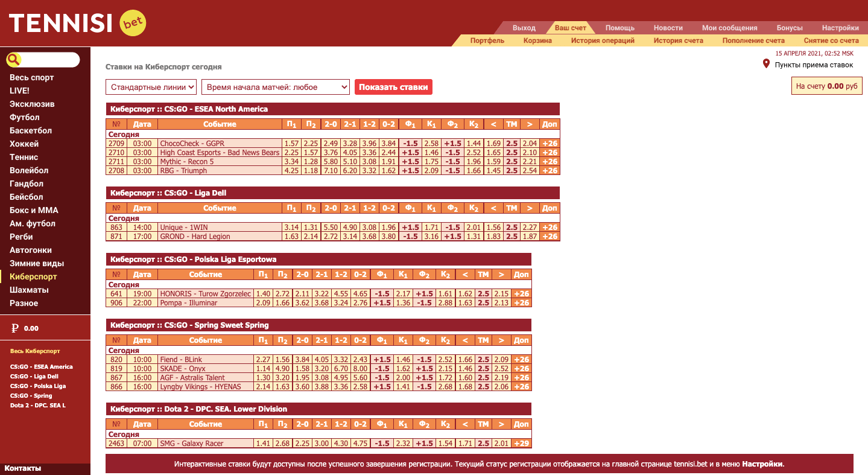Select Хоккей in the sidebar
This screenshot has height=475, width=868.
coord(24,144)
